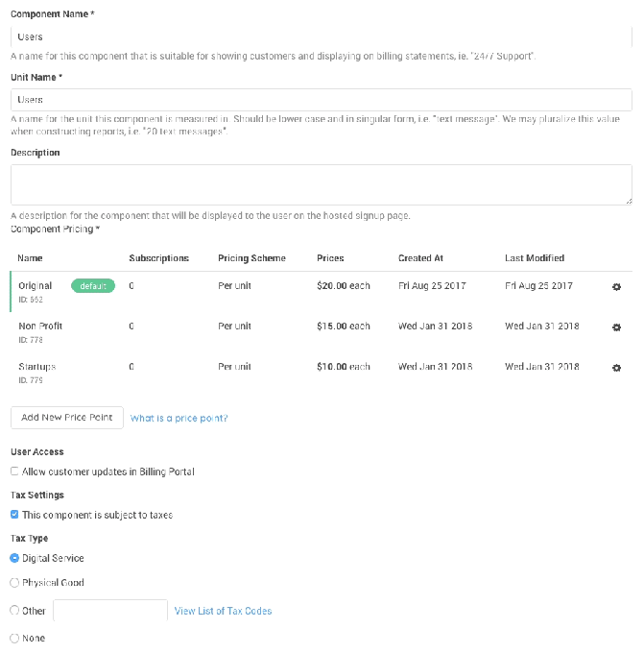Click the green default badge on Original
The height and width of the screenshot is (653, 644).
point(92,286)
